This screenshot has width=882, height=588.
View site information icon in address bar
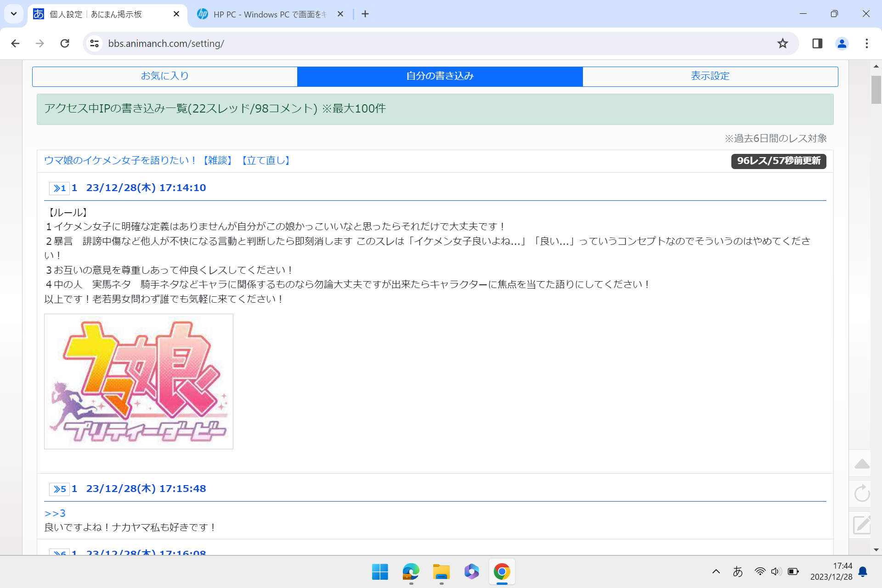point(94,44)
